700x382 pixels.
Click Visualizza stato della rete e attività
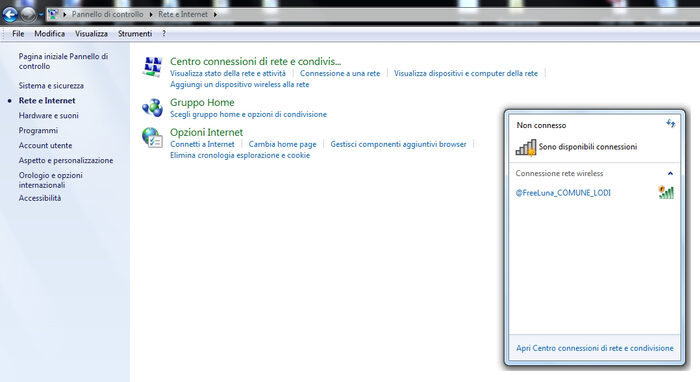coord(228,73)
